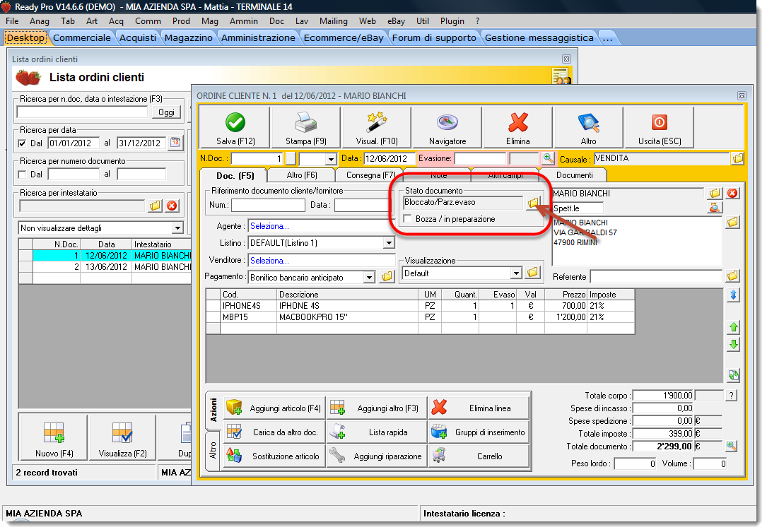Open the Stato documento folder icon

[x=533, y=203]
